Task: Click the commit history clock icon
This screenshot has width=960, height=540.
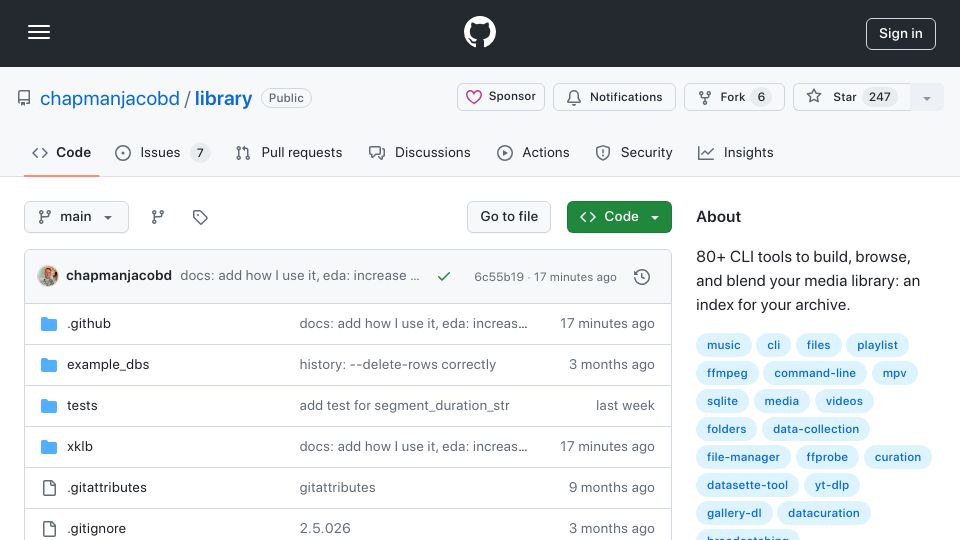Action: (642, 277)
